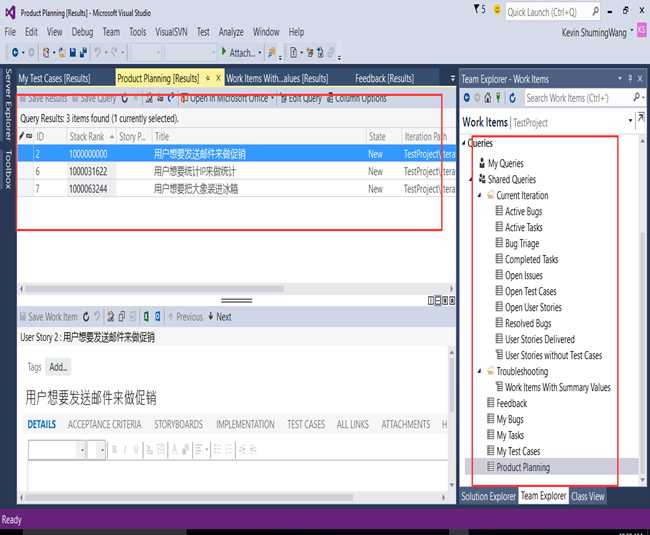Select the My Queries folder
The height and width of the screenshot is (535, 650).
[x=501, y=163]
